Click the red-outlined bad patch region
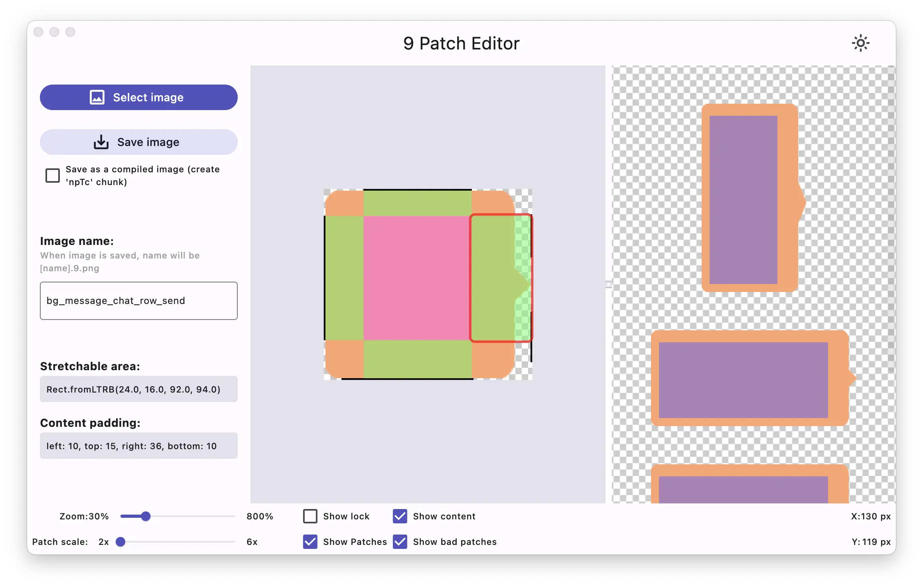 coord(500,278)
